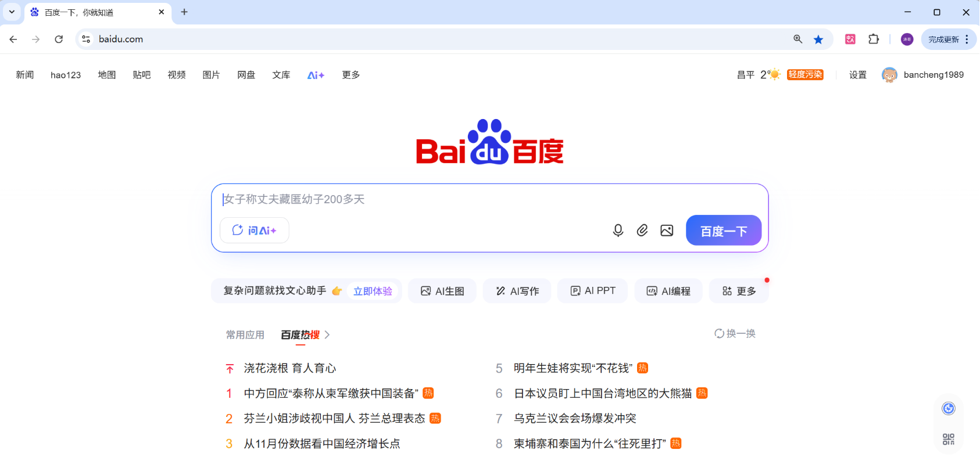Click the 百度一下 search button
The image size is (980, 457).
[x=724, y=231]
